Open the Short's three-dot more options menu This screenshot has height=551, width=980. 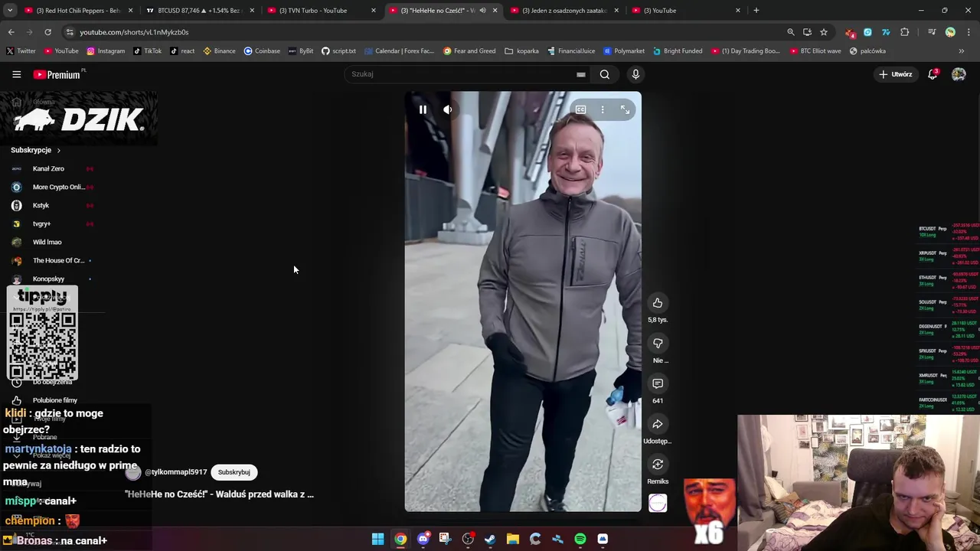click(603, 109)
